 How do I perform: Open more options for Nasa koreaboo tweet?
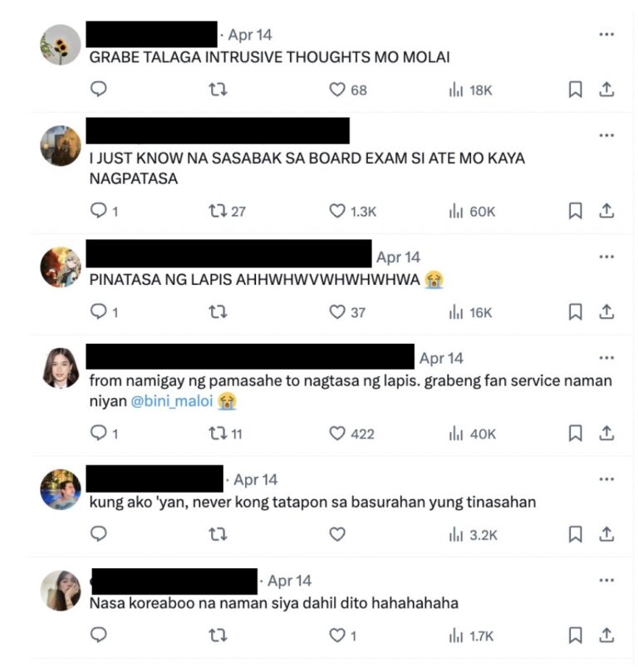[606, 581]
